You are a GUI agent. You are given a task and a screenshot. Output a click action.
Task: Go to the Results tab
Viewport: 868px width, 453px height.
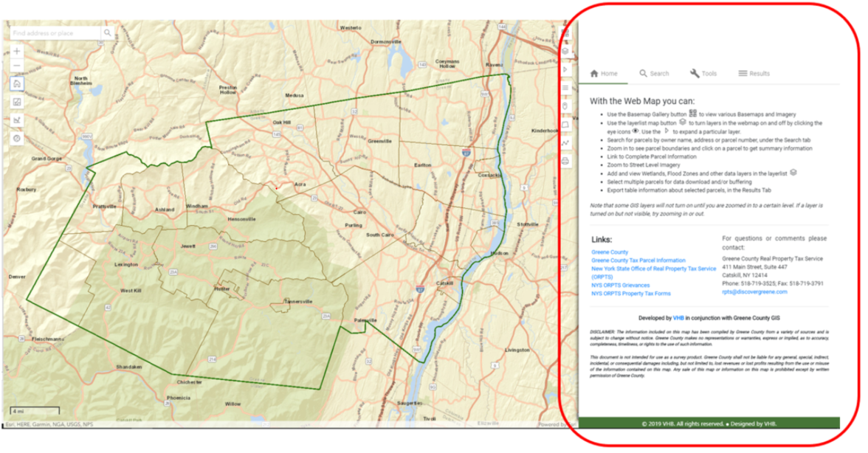(x=754, y=74)
